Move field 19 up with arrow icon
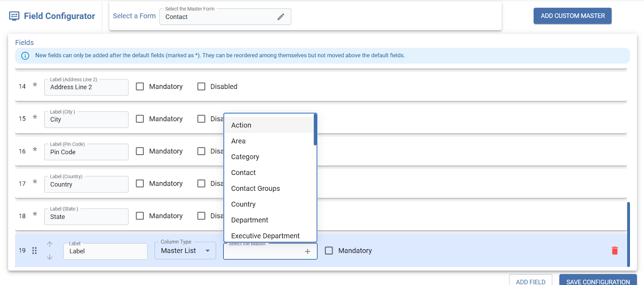 coord(50,244)
